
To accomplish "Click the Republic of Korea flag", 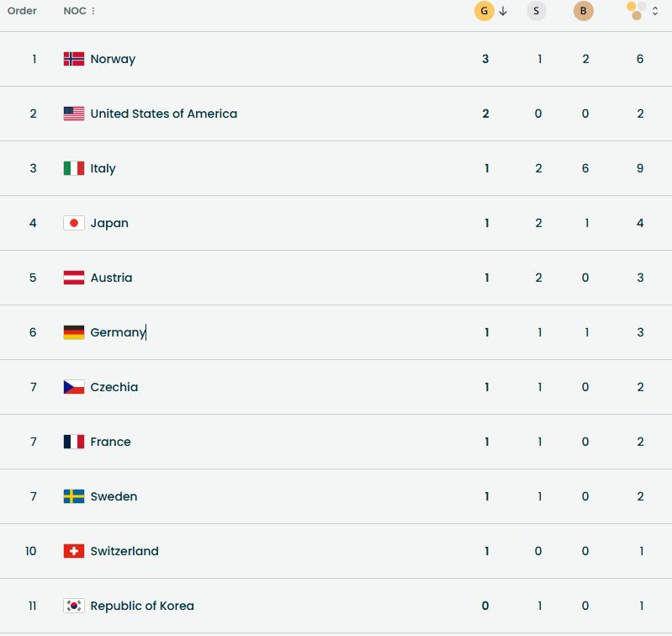I will [74, 606].
